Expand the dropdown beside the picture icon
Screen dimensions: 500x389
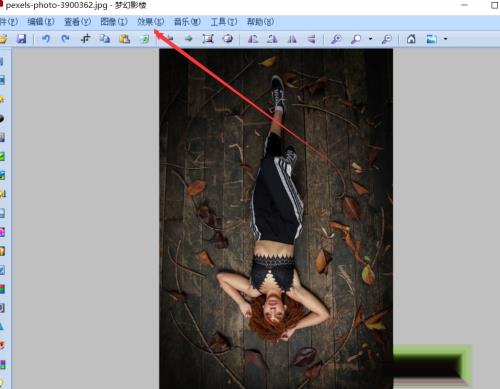[x=446, y=39]
